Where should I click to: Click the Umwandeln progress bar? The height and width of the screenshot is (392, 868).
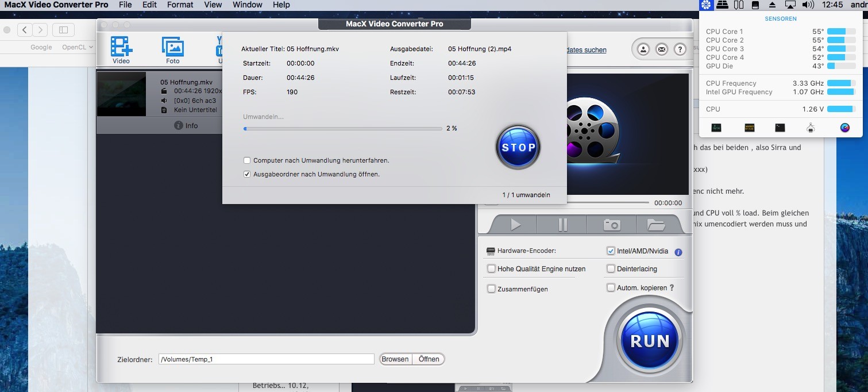pos(342,129)
